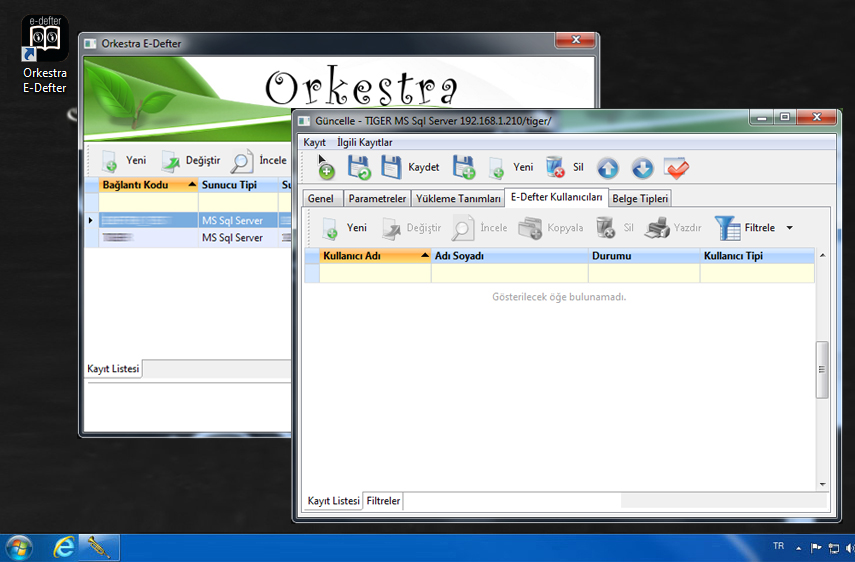Click Kayıt Listesi tab in main window
This screenshot has height=562, width=855.
[113, 368]
